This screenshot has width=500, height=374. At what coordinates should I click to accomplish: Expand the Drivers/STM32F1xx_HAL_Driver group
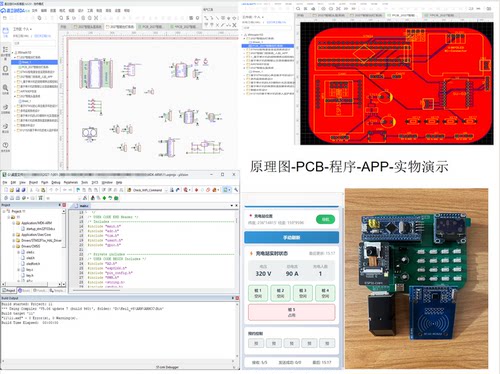(x=14, y=240)
